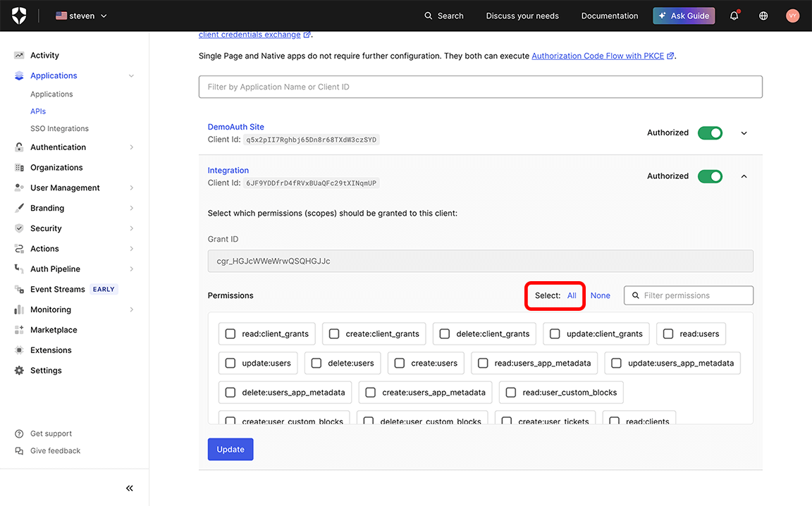Check the delete:users permission
Screen dimensions: 812x506
click(x=316, y=363)
